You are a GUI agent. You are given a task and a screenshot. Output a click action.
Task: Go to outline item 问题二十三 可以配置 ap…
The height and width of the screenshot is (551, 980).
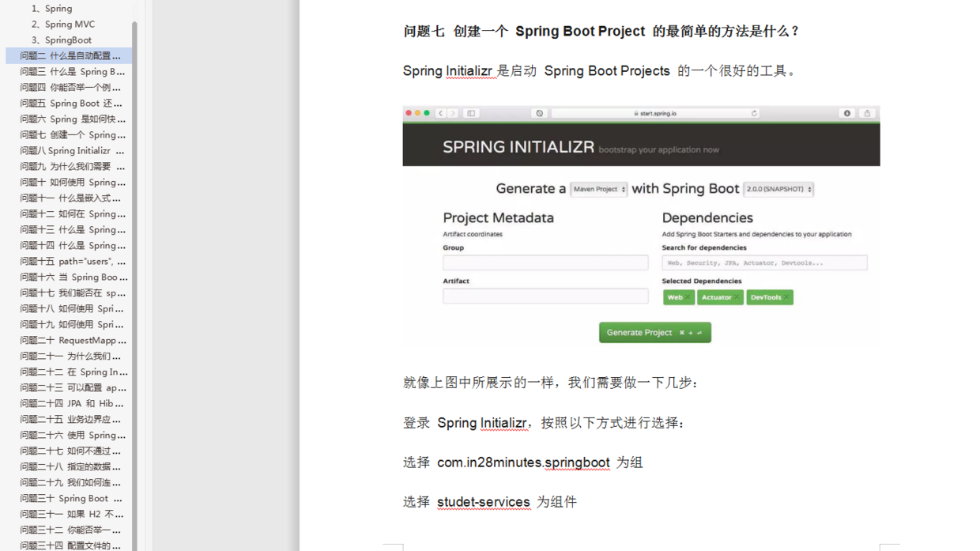click(73, 387)
